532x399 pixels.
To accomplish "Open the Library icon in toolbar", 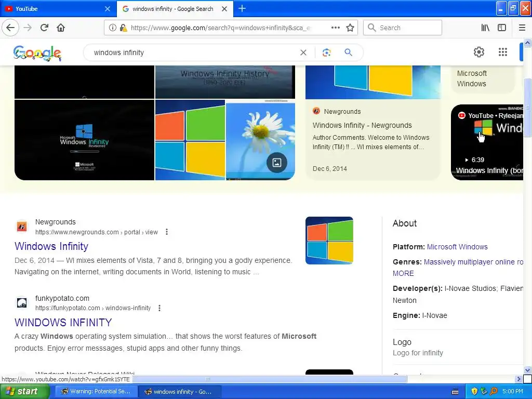I will (x=485, y=28).
